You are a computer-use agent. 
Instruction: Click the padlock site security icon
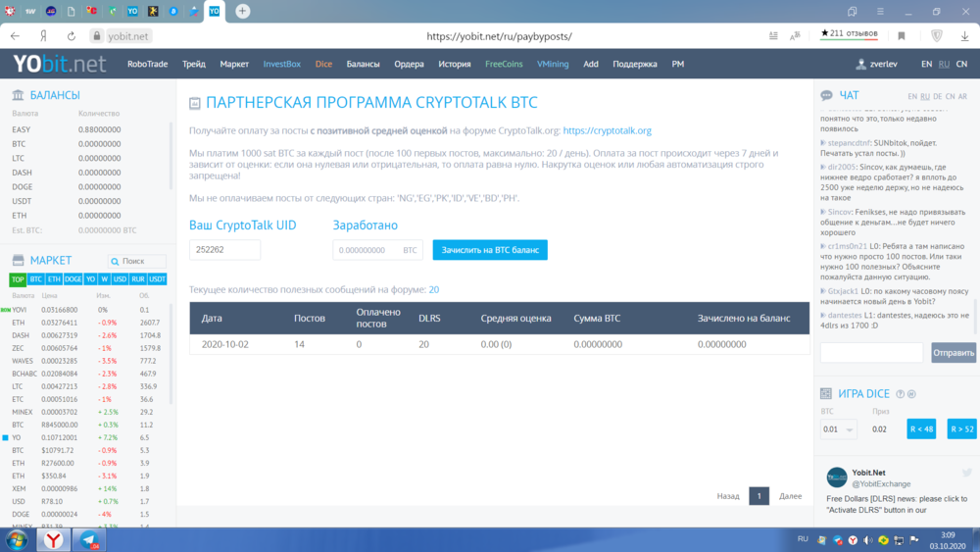96,36
